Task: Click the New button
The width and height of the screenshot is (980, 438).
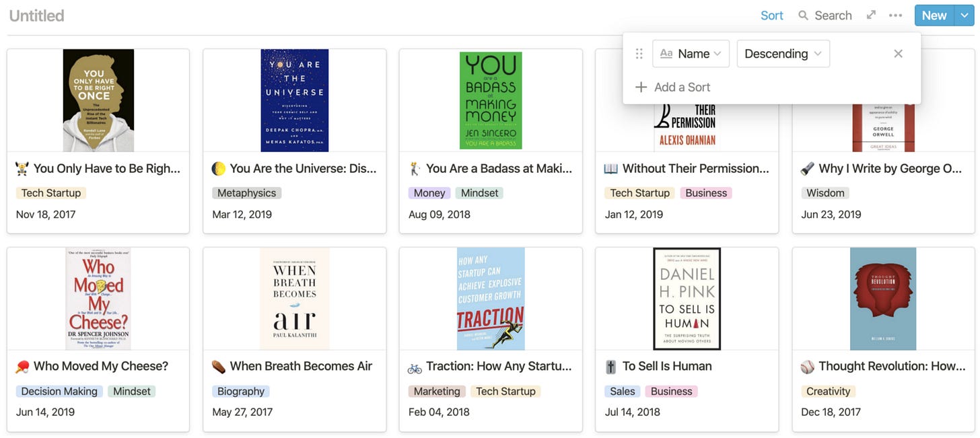Action: tap(934, 15)
